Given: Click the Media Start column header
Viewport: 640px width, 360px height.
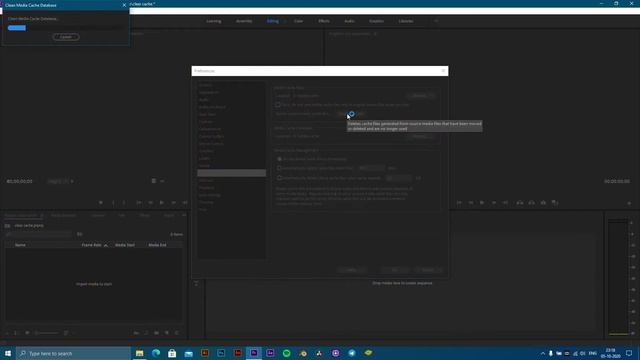Looking at the screenshot, I should 125,245.
